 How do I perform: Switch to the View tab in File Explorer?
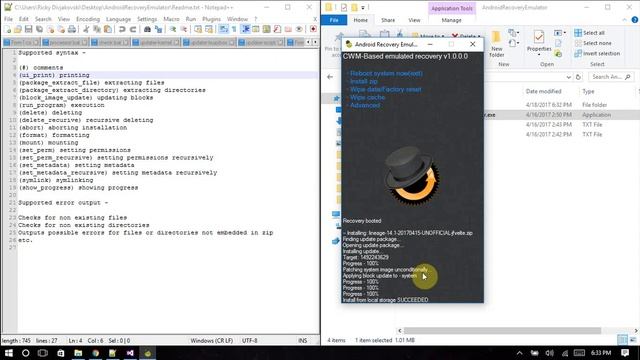[414, 20]
